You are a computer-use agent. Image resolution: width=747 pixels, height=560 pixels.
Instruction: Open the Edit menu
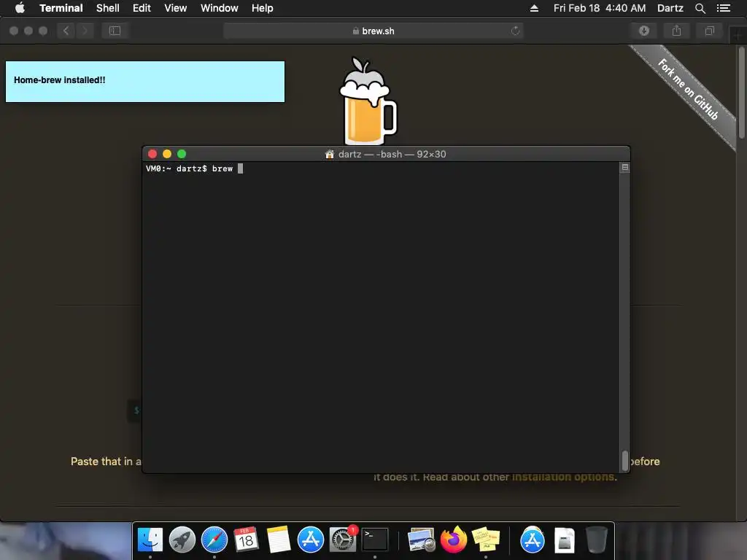click(142, 8)
